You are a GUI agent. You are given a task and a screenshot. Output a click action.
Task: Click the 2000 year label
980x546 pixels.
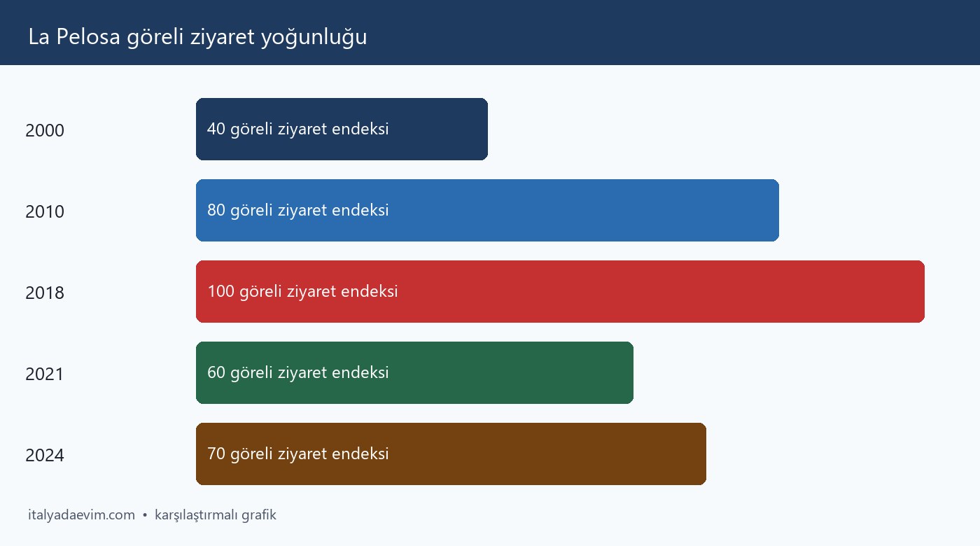[45, 131]
